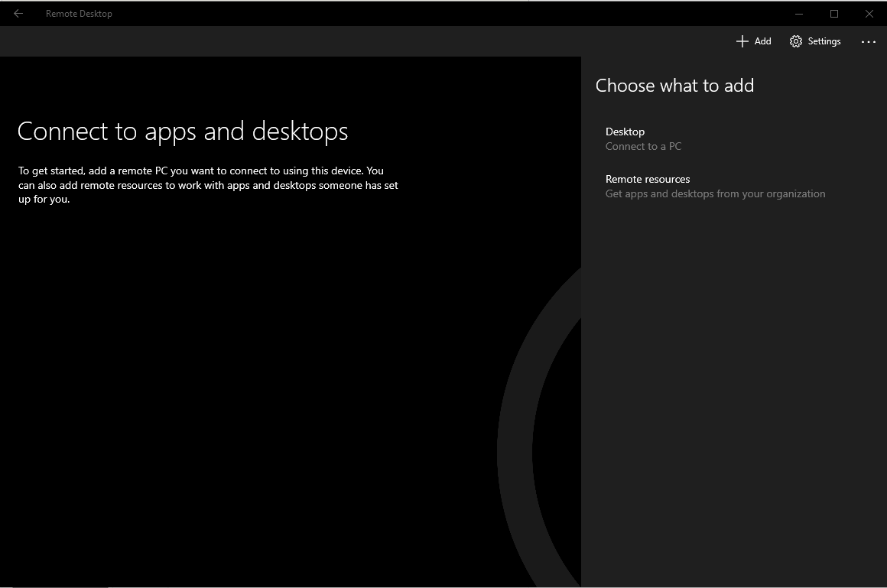The height and width of the screenshot is (588, 887).
Task: Open Settings with the gear icon
Action: click(x=815, y=41)
